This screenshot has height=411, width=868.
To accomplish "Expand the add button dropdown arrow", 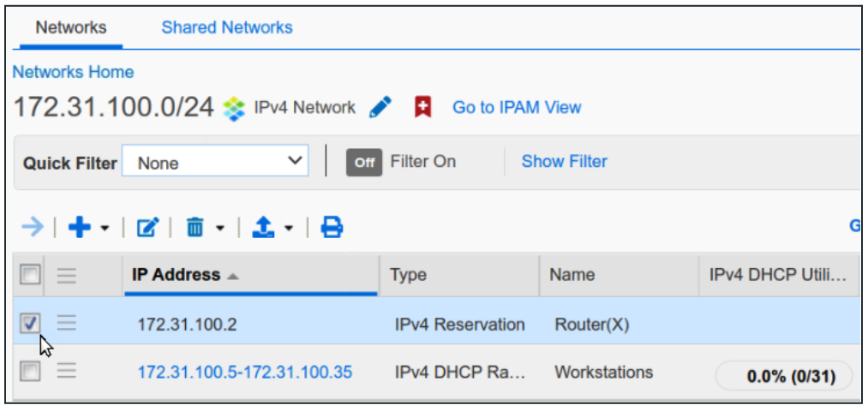I will 105,229.
